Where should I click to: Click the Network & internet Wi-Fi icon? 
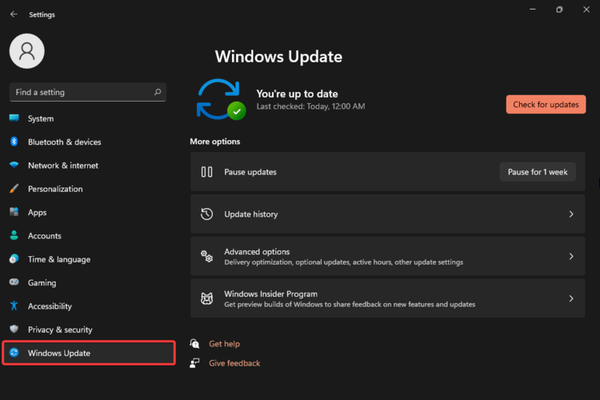pos(14,165)
